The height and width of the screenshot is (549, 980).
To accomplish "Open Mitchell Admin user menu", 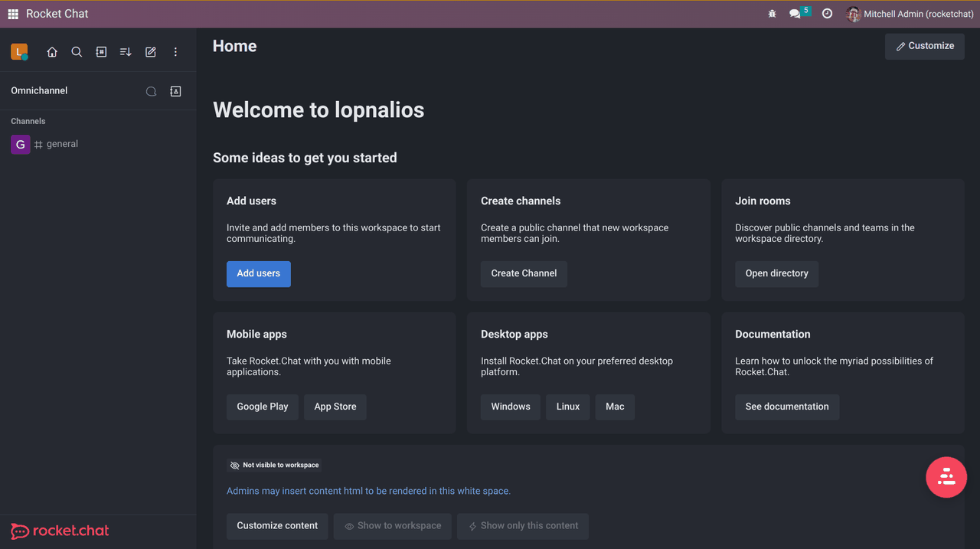I will pyautogui.click(x=909, y=14).
